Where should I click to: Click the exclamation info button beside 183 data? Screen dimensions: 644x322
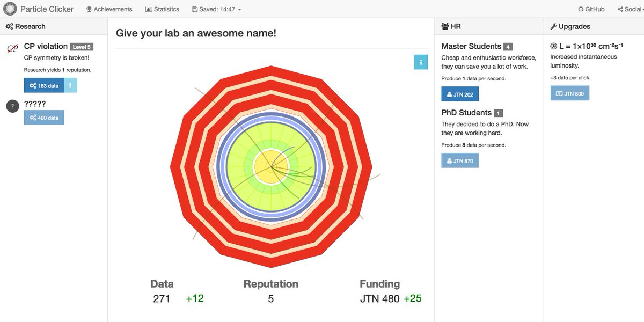(x=71, y=85)
